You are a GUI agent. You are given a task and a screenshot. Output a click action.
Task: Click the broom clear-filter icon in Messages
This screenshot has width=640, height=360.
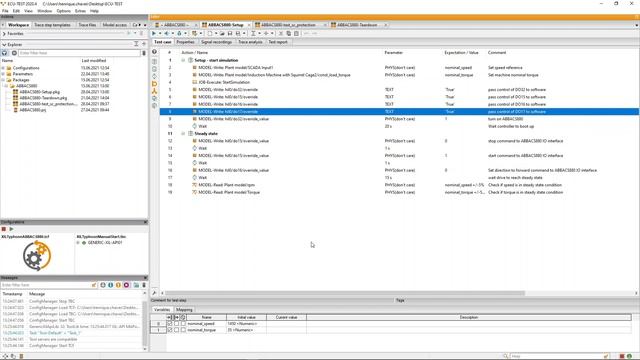click(94, 285)
